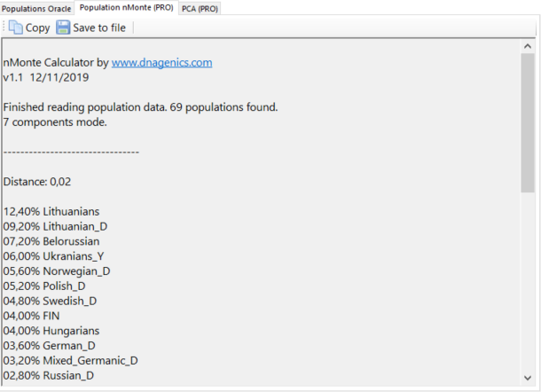Click the 07,20% Belorussian result line

(x=51, y=241)
